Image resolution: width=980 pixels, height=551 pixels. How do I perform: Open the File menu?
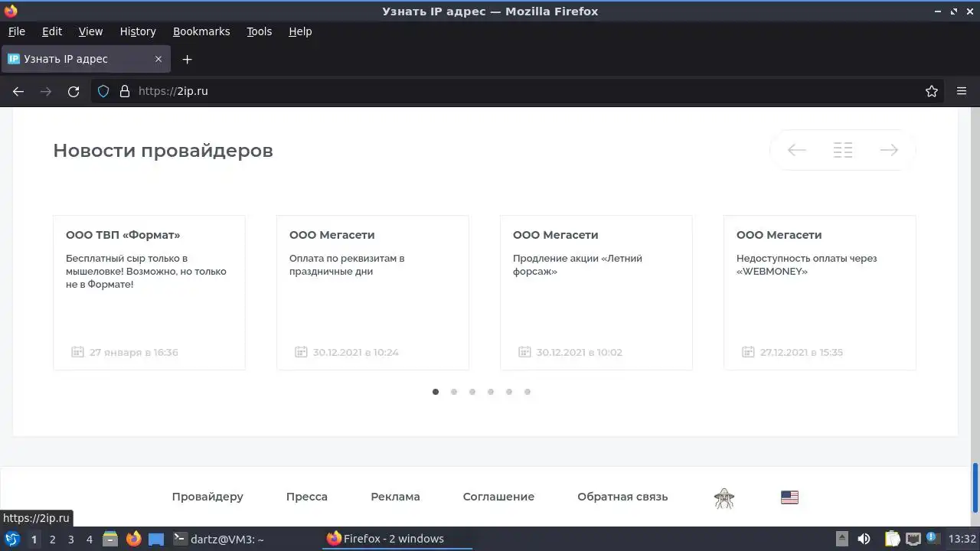point(16,31)
